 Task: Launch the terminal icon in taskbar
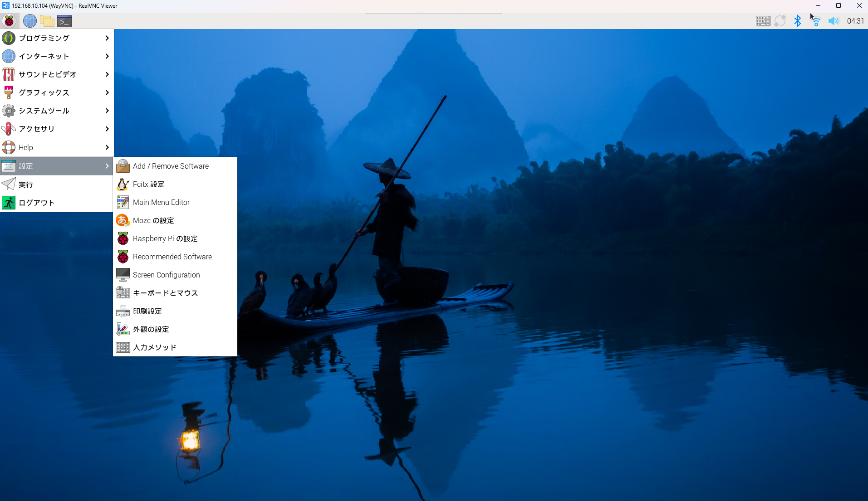[x=64, y=21]
